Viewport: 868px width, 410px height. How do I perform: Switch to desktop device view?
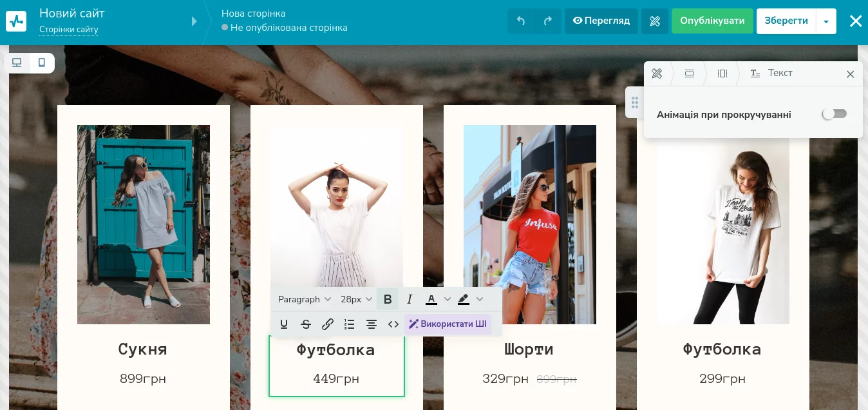(x=17, y=63)
